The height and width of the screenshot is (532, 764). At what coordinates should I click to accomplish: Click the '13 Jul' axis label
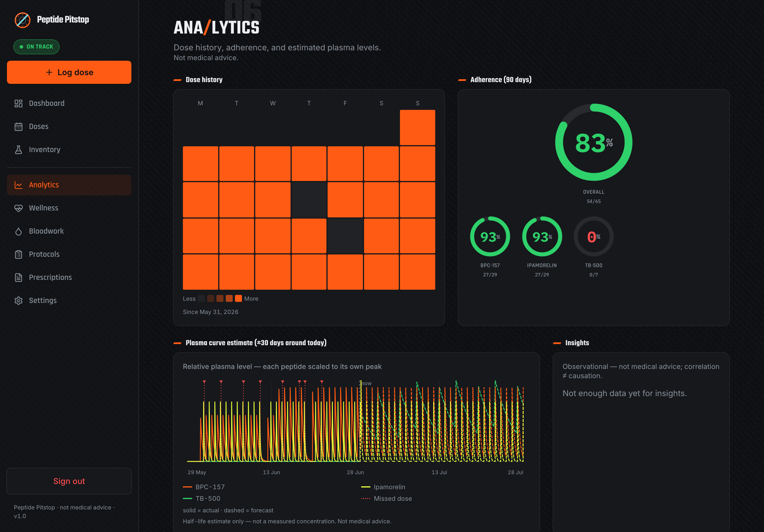coord(439,472)
